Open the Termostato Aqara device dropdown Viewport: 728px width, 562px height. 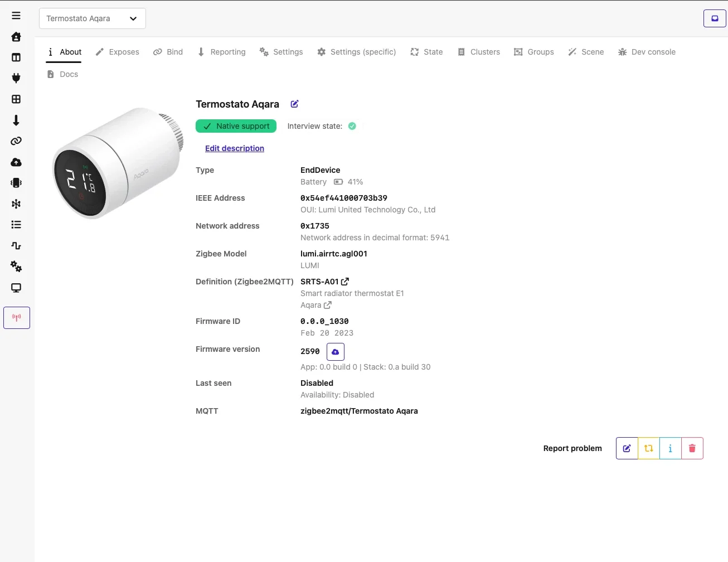click(x=93, y=18)
